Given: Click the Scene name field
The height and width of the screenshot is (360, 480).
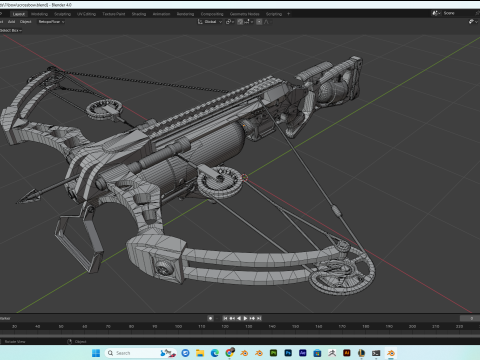Looking at the screenshot, I should 459,13.
